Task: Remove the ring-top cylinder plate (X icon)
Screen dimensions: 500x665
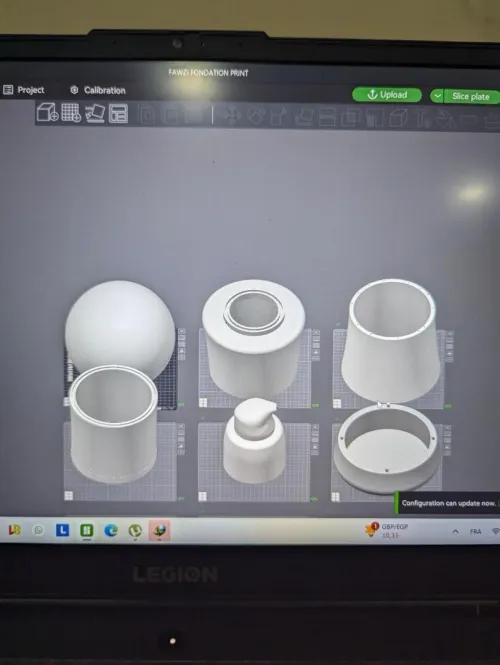Action: tap(316, 333)
